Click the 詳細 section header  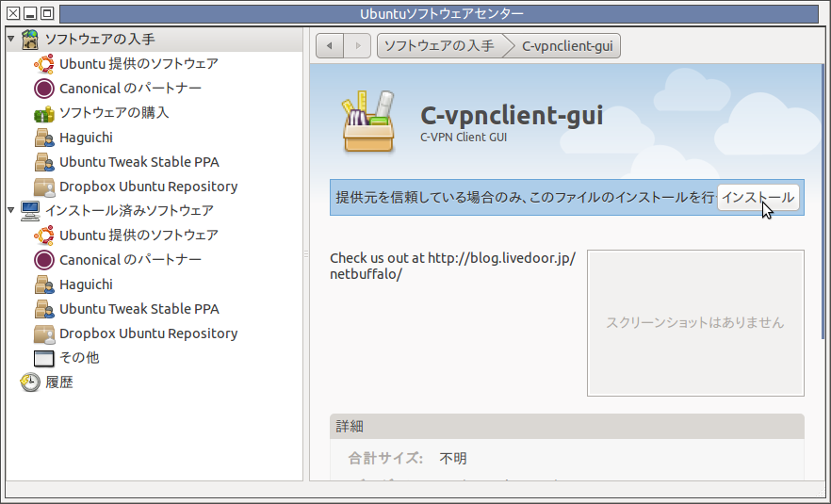pos(566,427)
